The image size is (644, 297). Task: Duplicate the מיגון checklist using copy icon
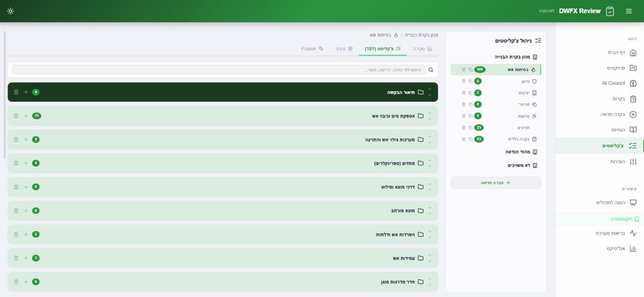470,81
